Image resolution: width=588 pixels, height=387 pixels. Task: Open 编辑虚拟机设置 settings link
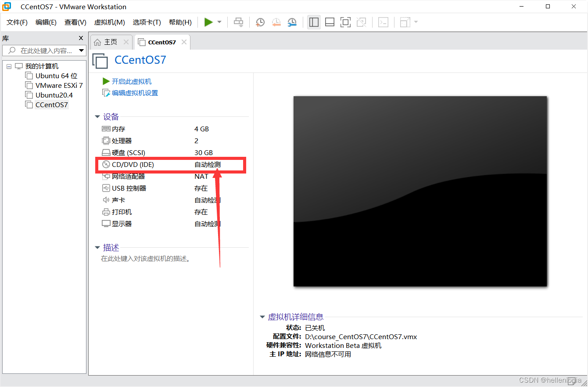(134, 93)
